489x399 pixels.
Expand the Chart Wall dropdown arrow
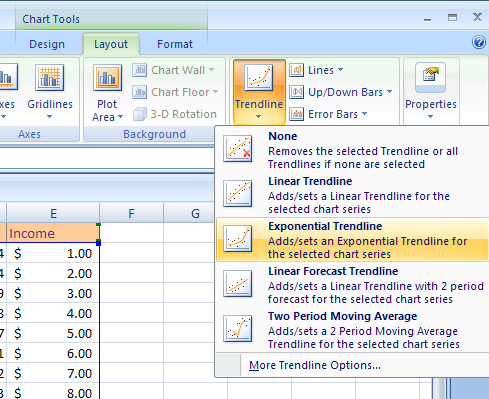coord(212,70)
